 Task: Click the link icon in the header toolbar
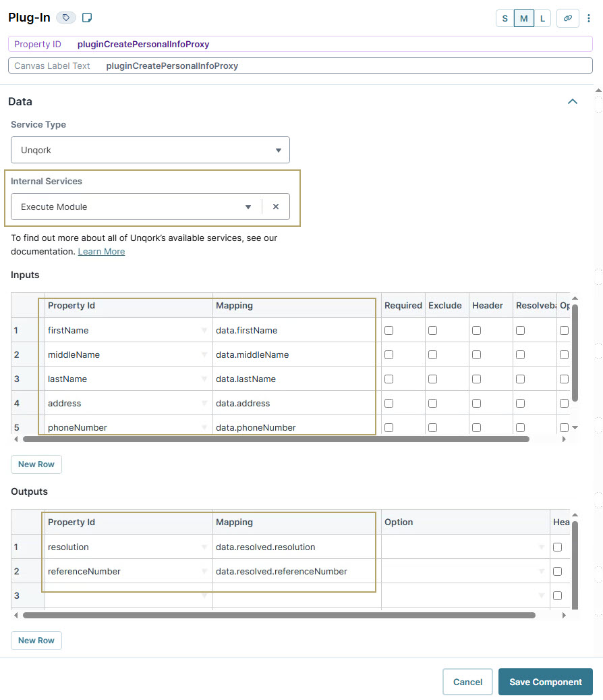(x=567, y=18)
